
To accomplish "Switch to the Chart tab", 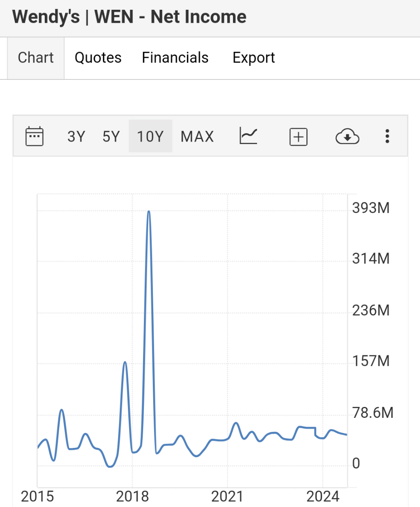I will 36,58.
